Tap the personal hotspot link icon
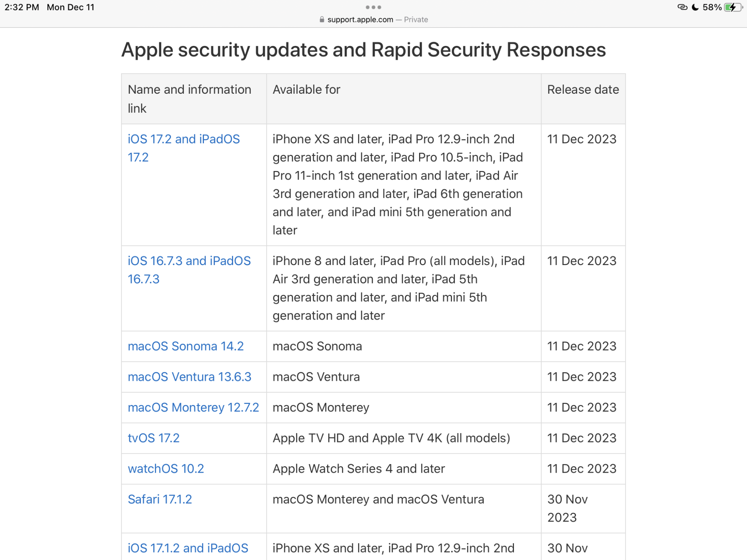The width and height of the screenshot is (747, 560). (x=682, y=7)
